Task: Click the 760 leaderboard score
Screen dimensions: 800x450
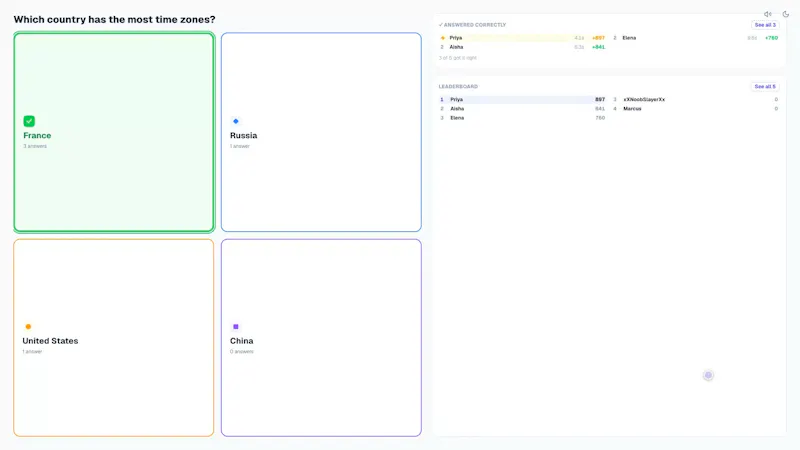Action: pyautogui.click(x=600, y=118)
